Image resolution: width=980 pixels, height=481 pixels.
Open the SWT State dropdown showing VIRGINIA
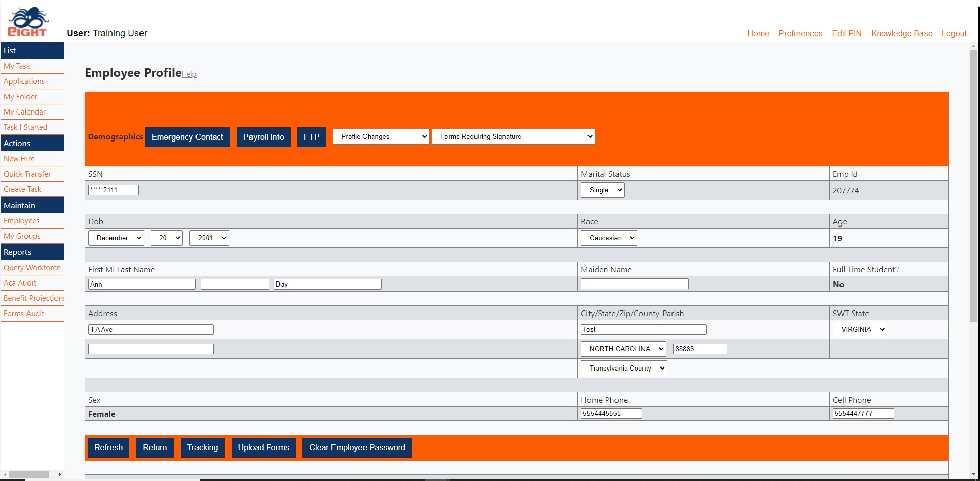point(859,329)
